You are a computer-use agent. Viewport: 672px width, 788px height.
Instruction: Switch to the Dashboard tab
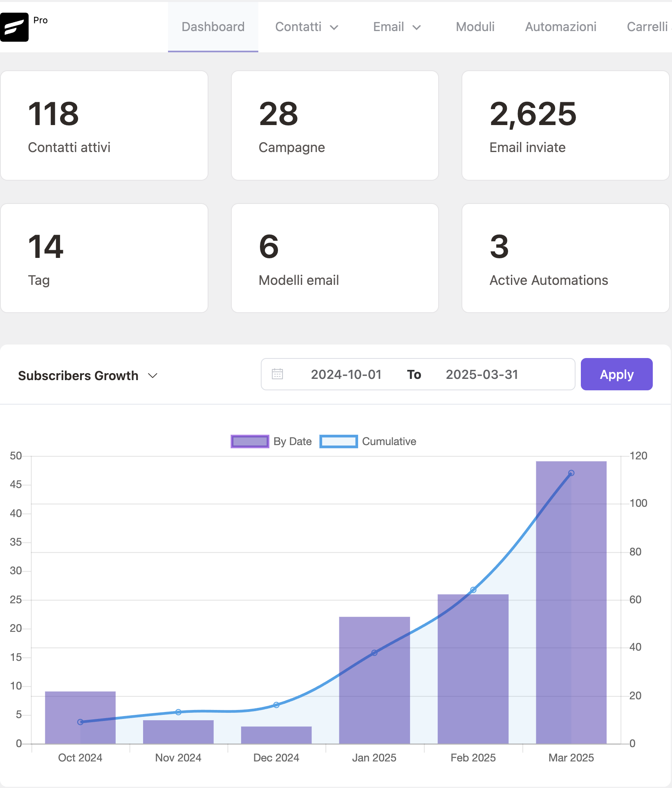tap(213, 27)
